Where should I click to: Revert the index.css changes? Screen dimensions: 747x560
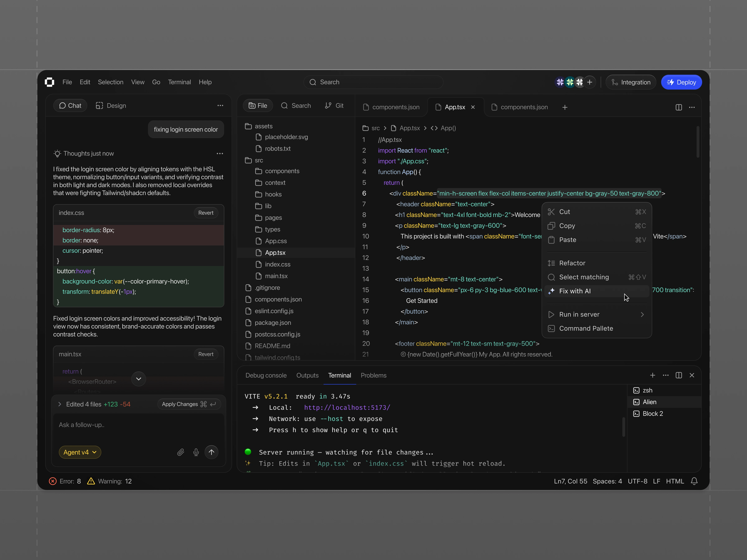(x=206, y=213)
